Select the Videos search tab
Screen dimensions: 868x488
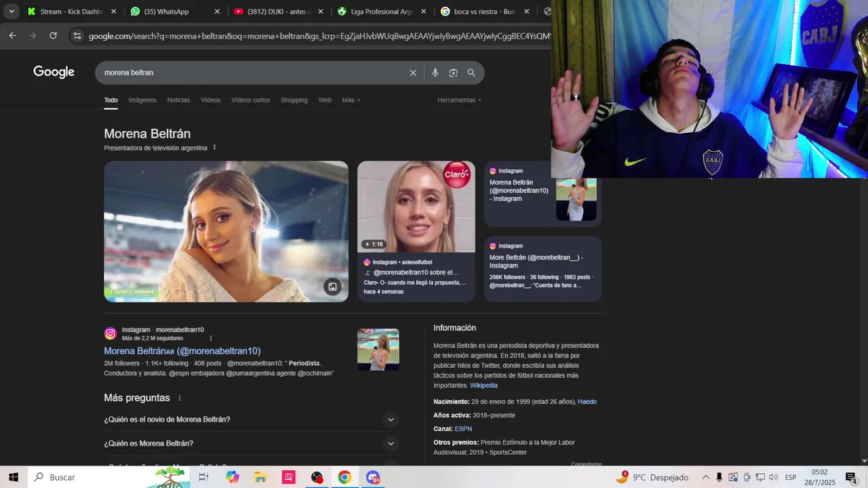[210, 100]
